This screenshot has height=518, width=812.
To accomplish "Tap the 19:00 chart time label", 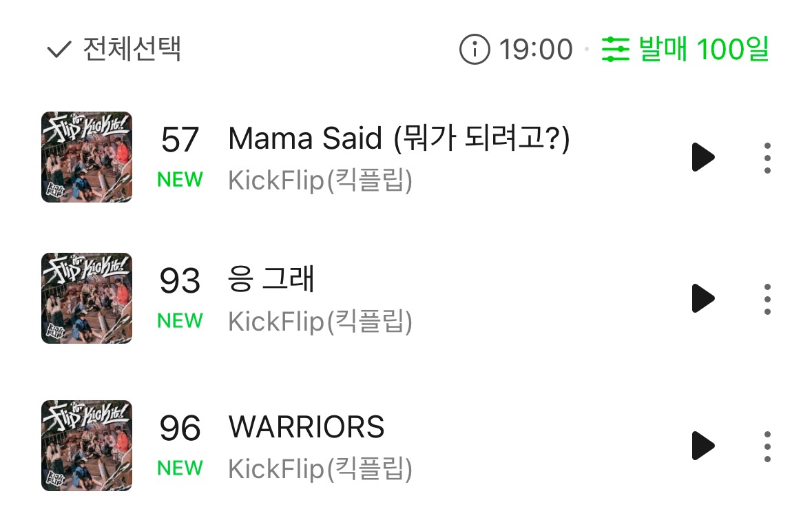I will pos(536,50).
